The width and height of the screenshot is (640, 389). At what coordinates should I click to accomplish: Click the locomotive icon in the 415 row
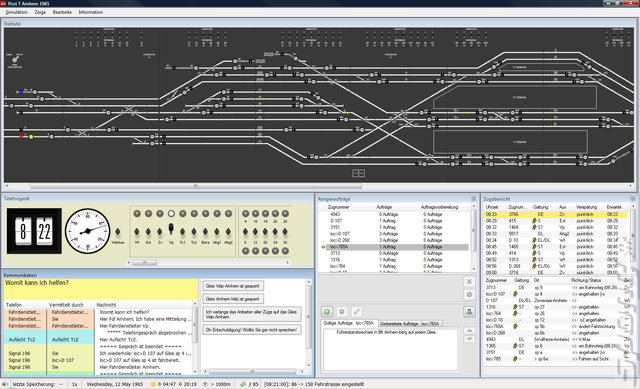coord(534,221)
